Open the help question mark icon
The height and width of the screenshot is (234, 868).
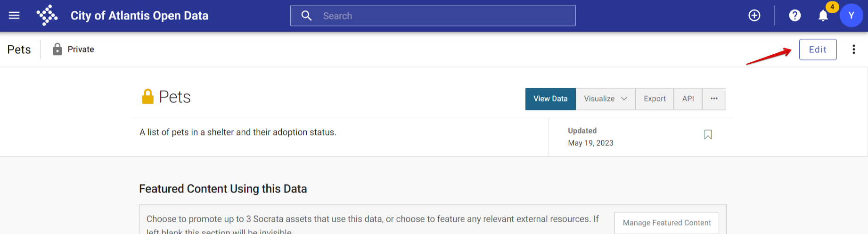pyautogui.click(x=795, y=16)
